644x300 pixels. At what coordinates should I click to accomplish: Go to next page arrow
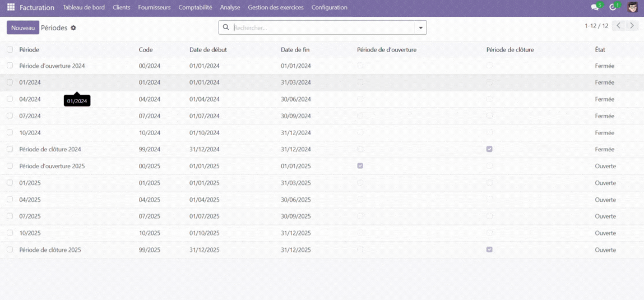pyautogui.click(x=632, y=26)
